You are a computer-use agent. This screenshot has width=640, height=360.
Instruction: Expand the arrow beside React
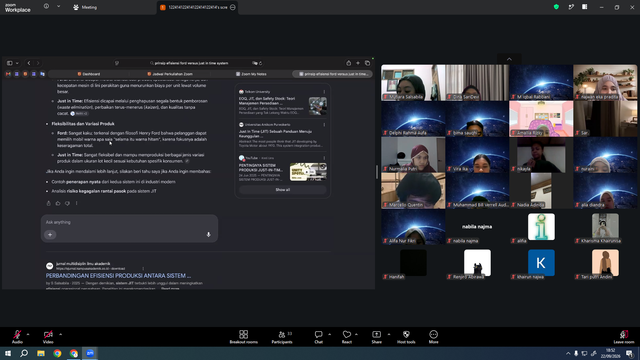pyautogui.click(x=356, y=334)
